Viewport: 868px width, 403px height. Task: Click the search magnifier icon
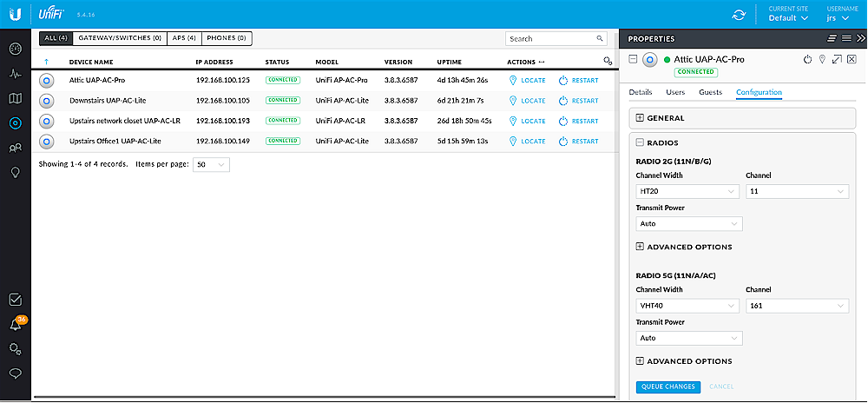pyautogui.click(x=599, y=39)
